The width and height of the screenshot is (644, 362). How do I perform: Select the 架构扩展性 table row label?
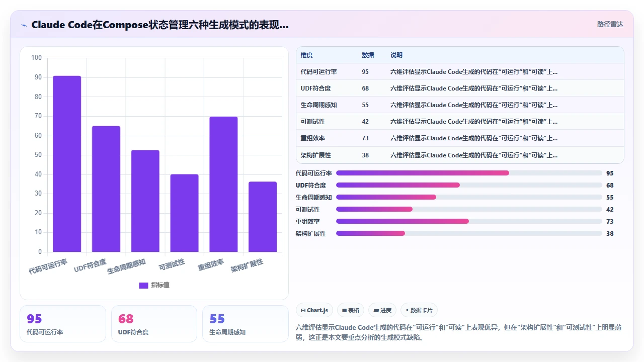click(316, 155)
